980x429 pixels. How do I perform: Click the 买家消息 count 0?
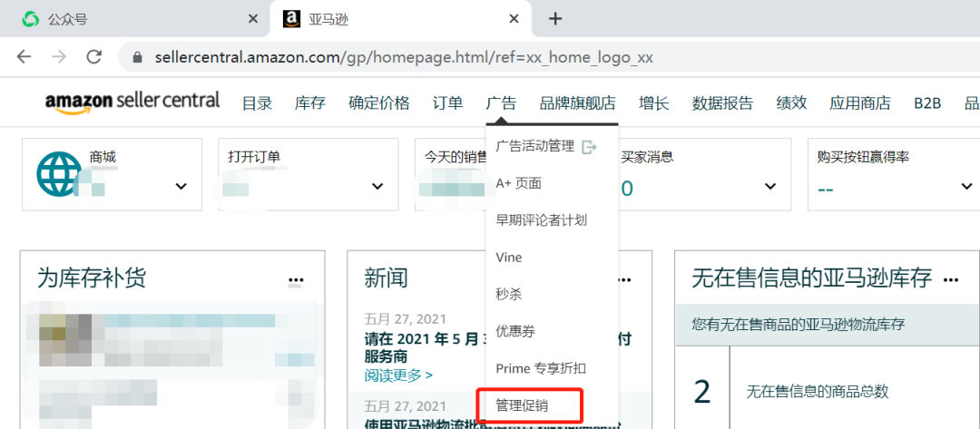627,188
